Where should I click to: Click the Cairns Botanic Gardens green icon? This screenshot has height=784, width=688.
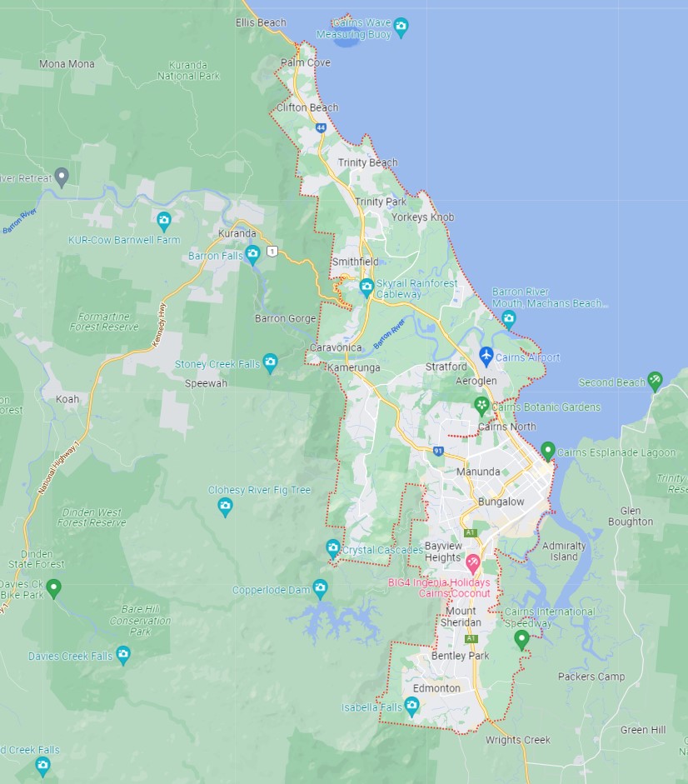coord(481,406)
